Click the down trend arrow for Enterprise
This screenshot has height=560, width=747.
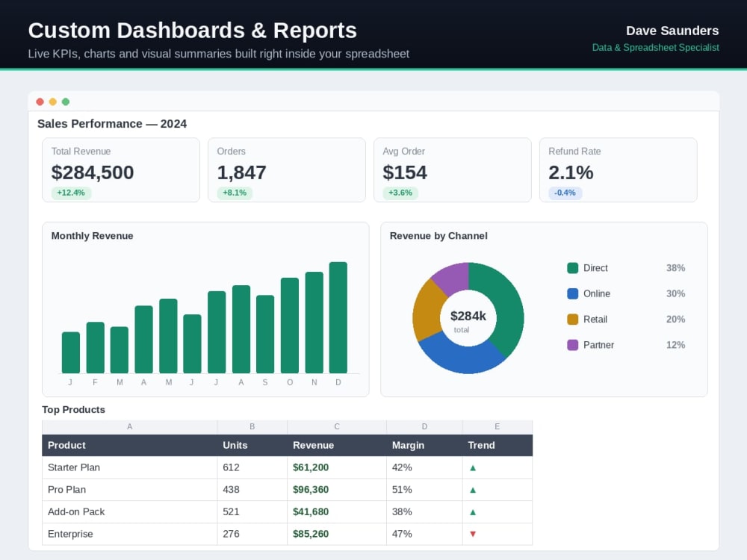tap(473, 534)
